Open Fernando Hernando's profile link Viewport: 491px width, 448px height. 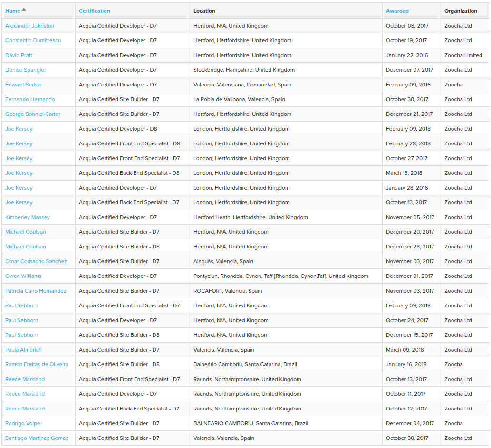[x=30, y=99]
